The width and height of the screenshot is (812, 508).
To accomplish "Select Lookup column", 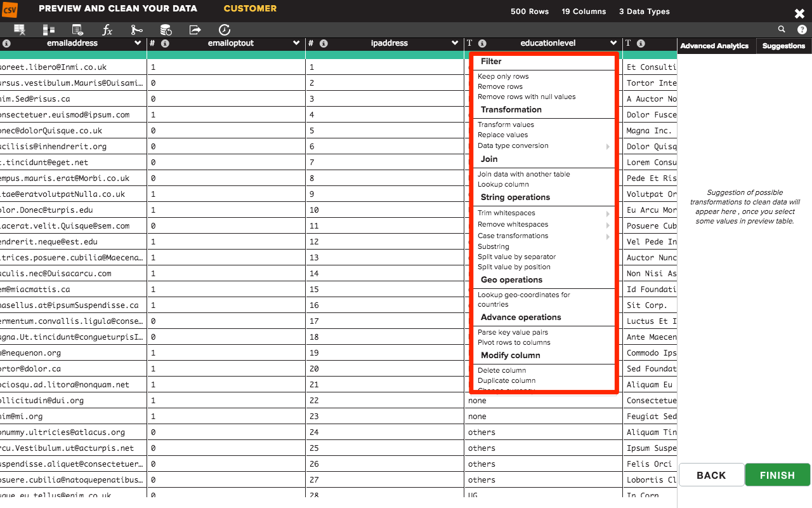I will point(503,185).
